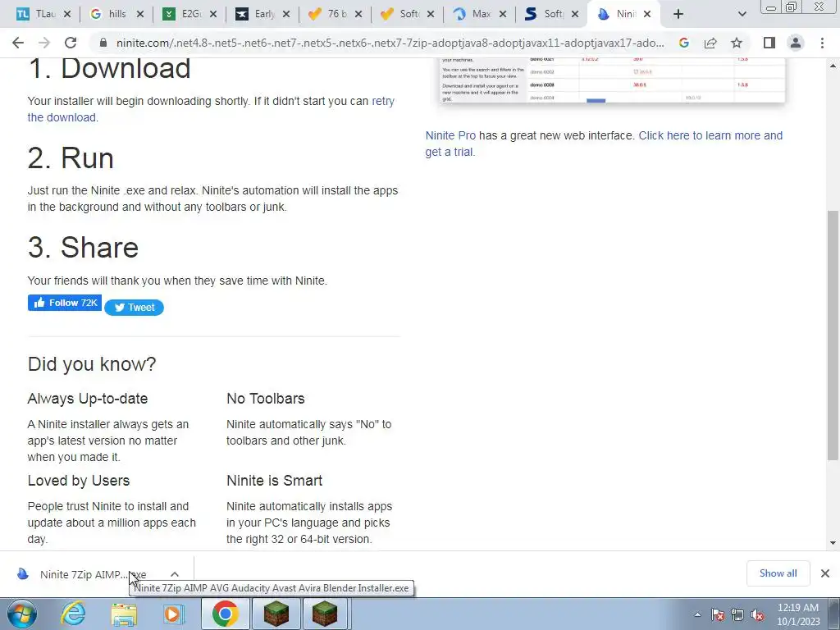
Task: Open Chrome three-dot menu
Action: tap(822, 43)
